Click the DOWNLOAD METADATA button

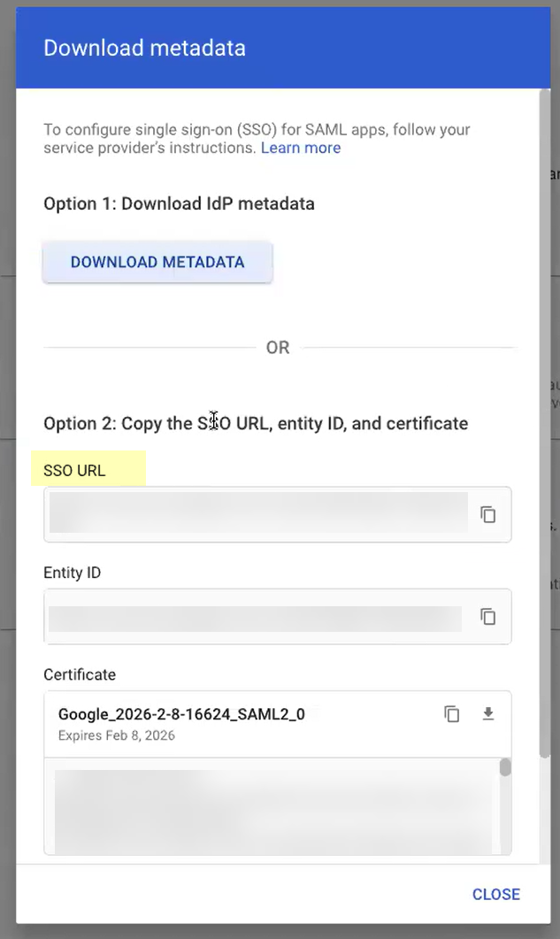157,262
